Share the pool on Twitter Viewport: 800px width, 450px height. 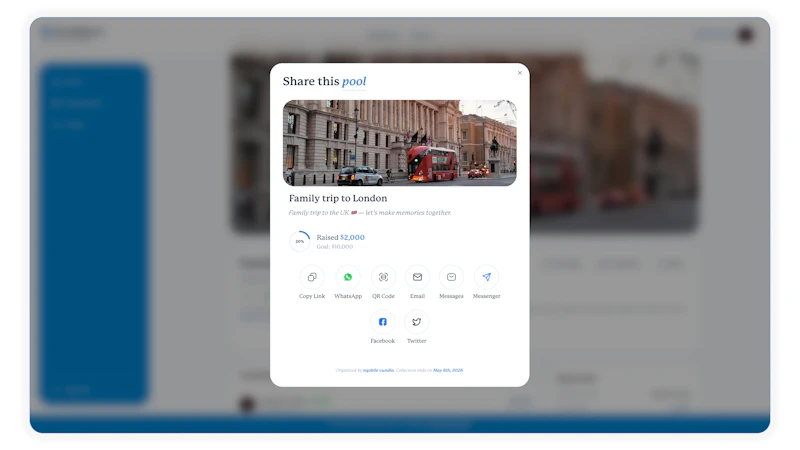[417, 322]
